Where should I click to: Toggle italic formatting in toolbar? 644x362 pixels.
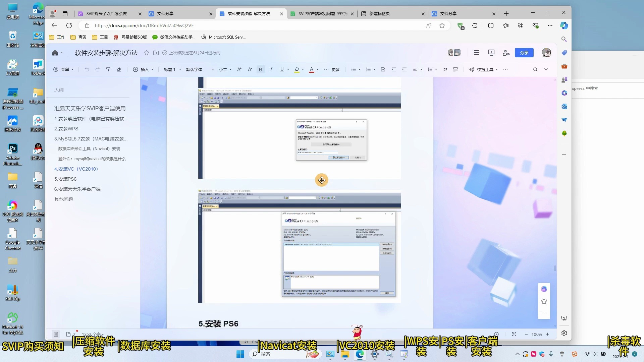click(x=271, y=69)
